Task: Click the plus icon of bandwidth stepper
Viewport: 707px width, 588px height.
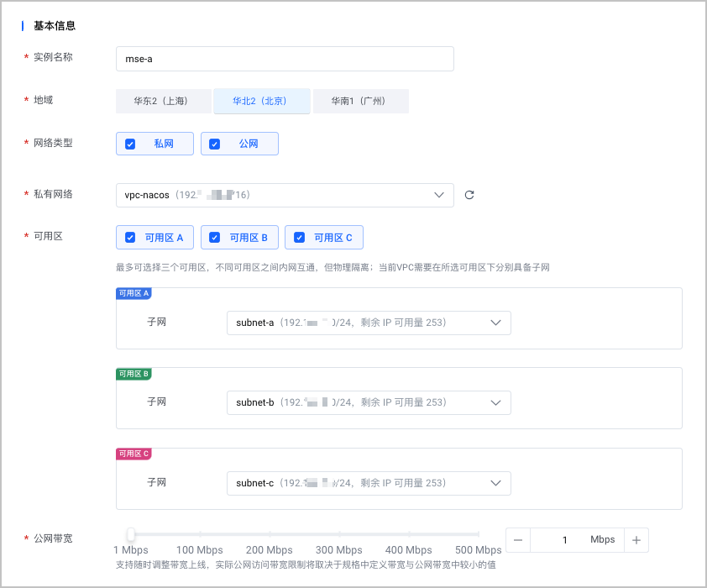Action: 636,540
